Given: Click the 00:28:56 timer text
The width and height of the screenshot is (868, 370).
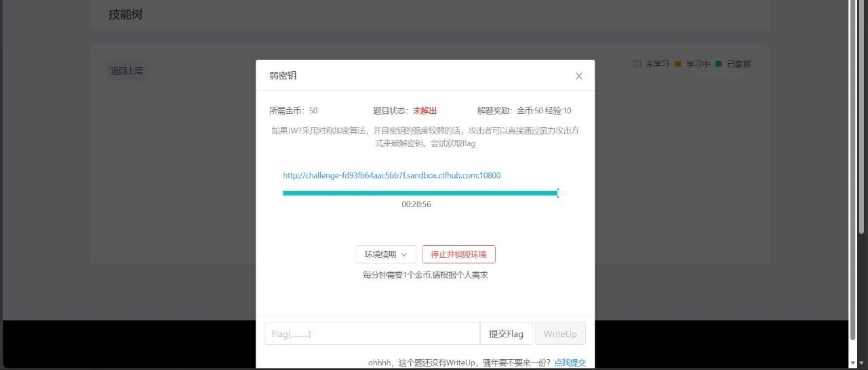Looking at the screenshot, I should (416, 204).
